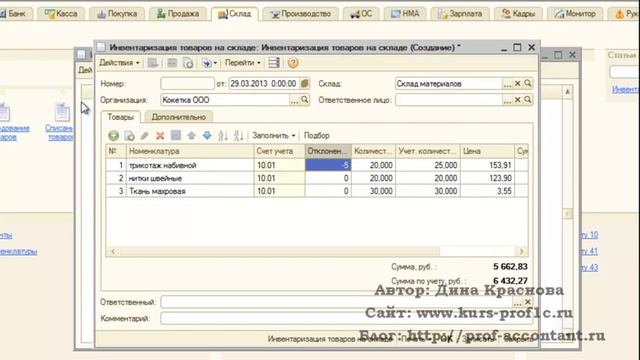Expand the Заполнить dropdown
The width and height of the screenshot is (640, 360).
(x=273, y=136)
